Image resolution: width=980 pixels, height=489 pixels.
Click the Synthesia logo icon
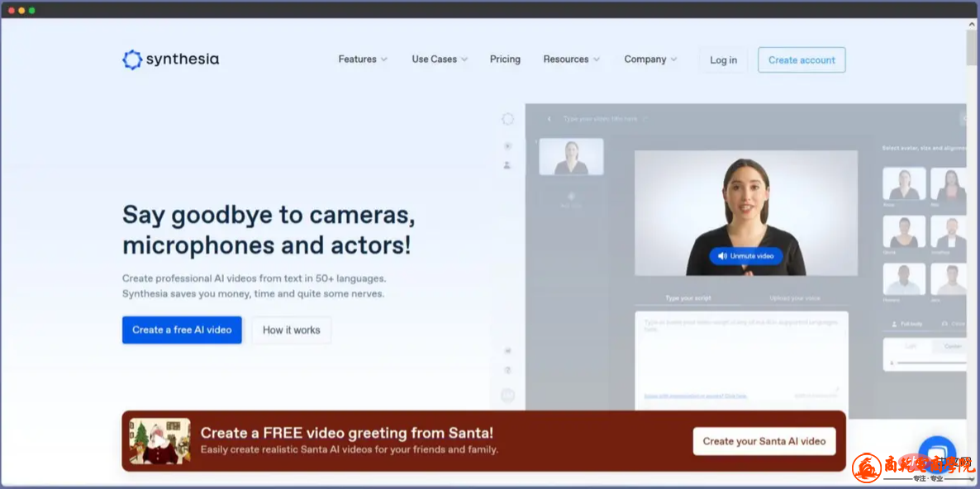(x=132, y=59)
